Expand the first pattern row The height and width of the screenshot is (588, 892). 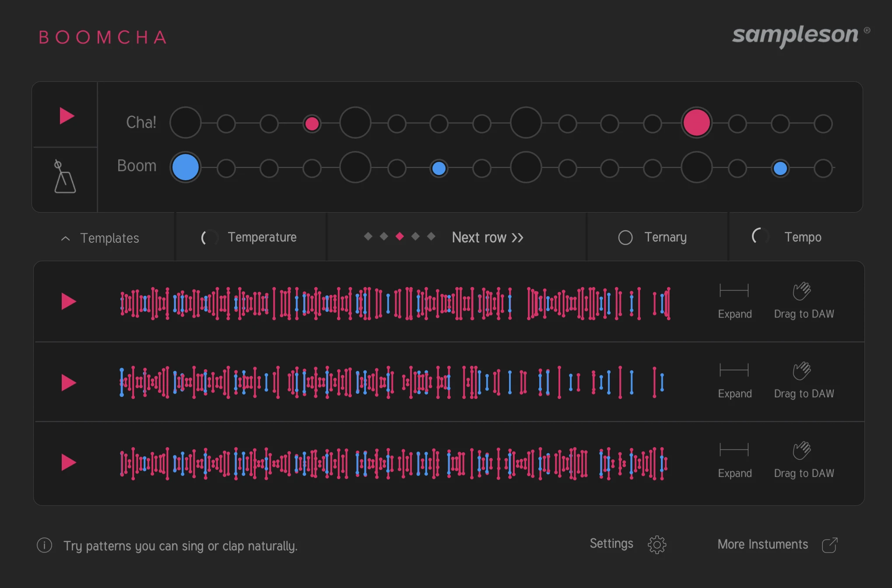(x=734, y=290)
